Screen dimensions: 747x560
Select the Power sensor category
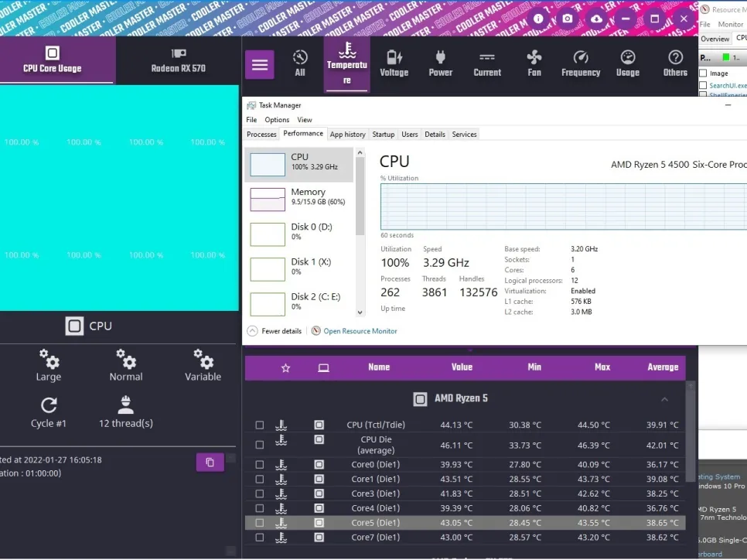(x=441, y=64)
